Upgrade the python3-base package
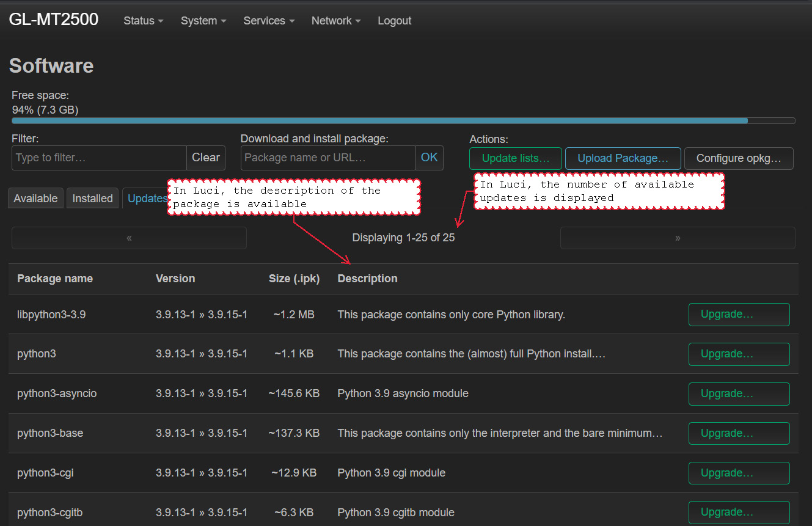This screenshot has height=526, width=812. tap(739, 434)
